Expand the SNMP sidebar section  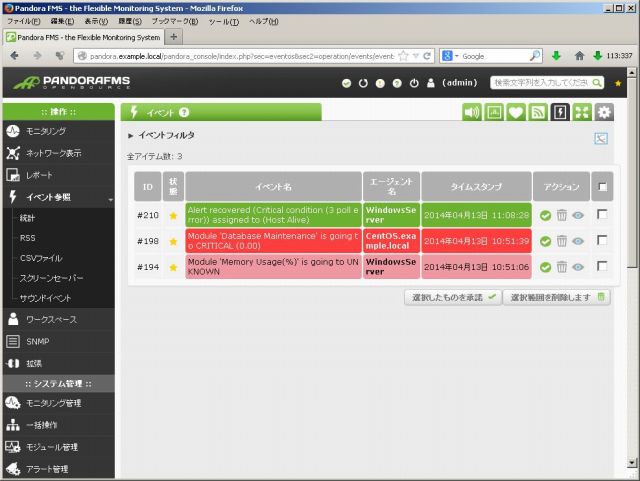[59, 341]
